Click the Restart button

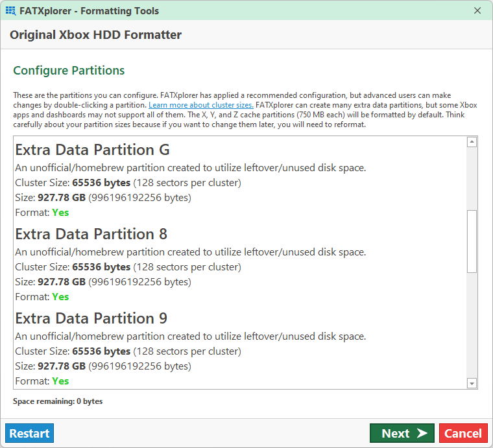[30, 433]
